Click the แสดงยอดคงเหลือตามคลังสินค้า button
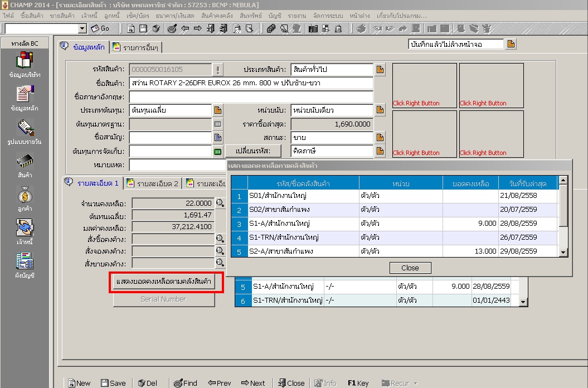588x388 pixels. (x=164, y=281)
